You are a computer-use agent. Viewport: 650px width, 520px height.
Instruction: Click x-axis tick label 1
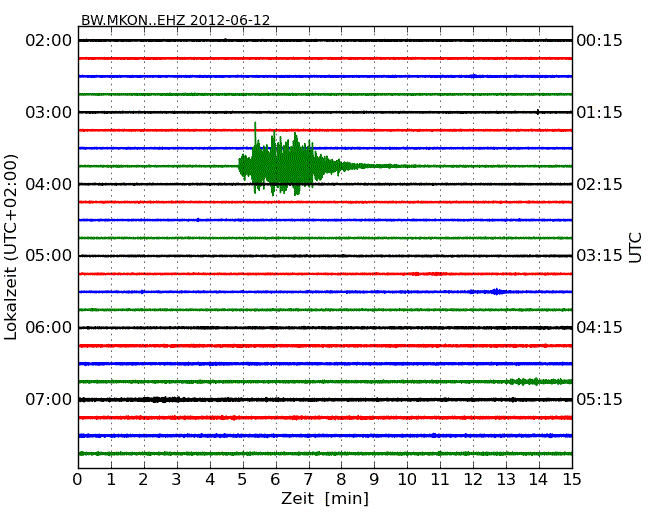click(111, 479)
